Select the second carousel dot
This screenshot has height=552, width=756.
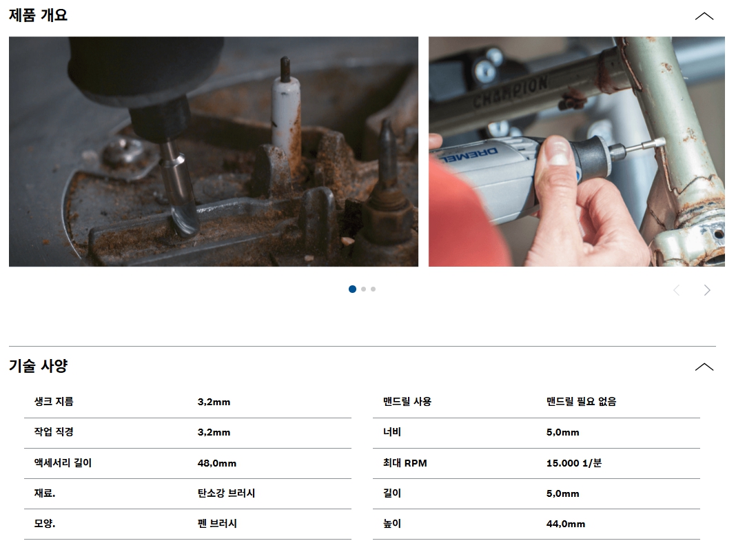364,289
